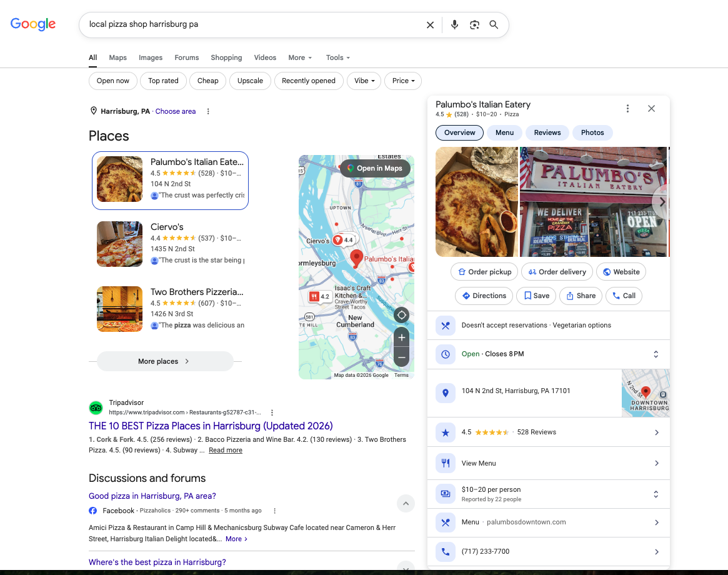Screen dimensions: 728x575
Task: Clear the search box with the X icon
Action: 430,24
